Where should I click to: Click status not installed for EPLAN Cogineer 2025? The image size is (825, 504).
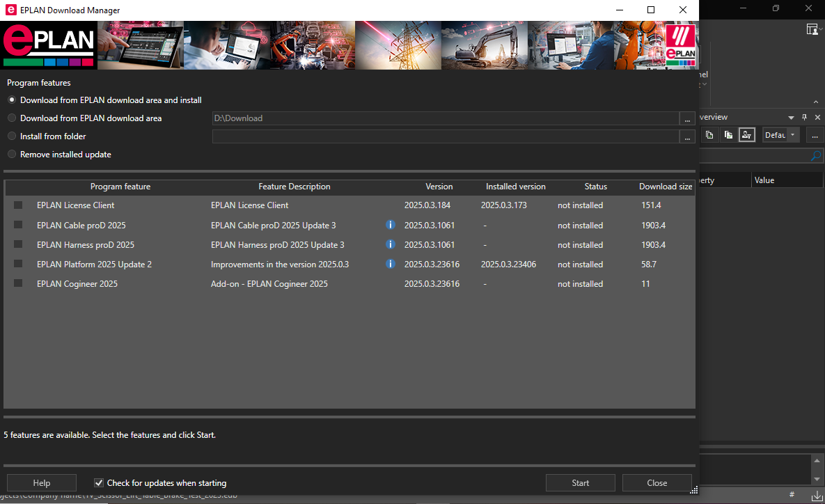(x=581, y=283)
